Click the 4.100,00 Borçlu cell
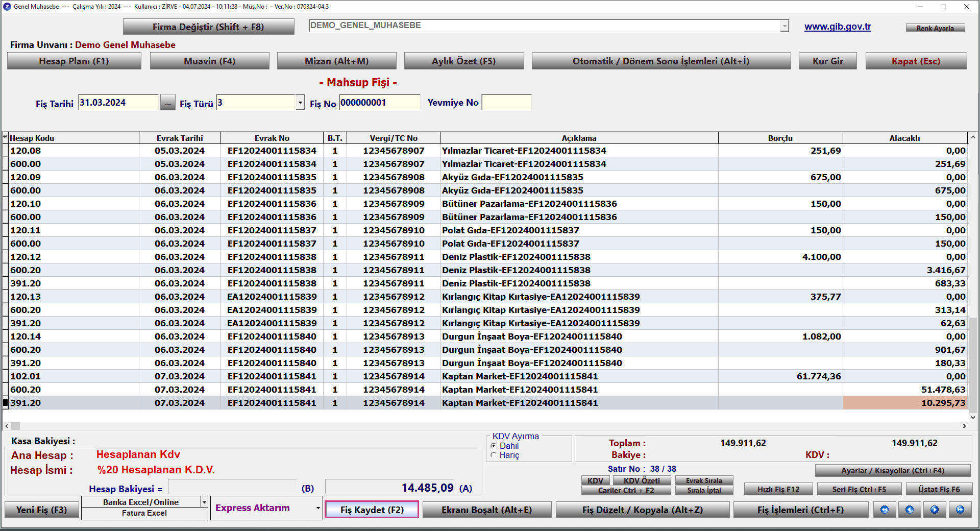The width and height of the screenshot is (980, 531). [x=780, y=257]
